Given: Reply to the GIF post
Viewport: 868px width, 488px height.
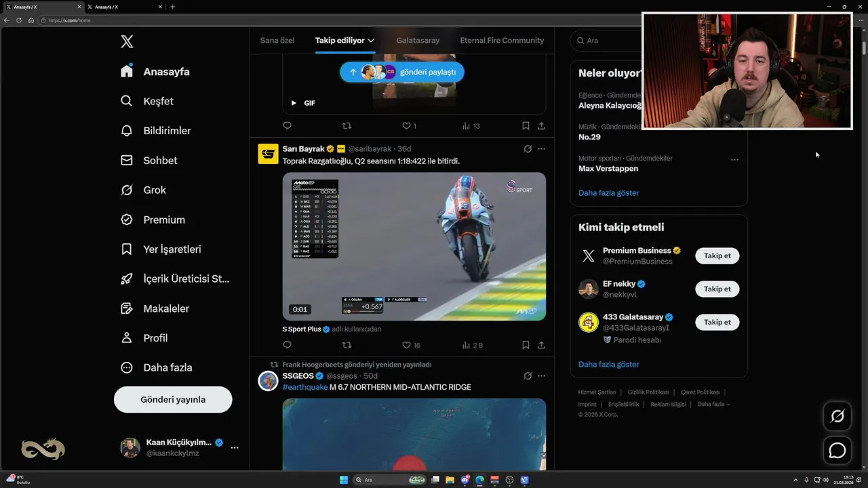Looking at the screenshot, I should (x=287, y=125).
